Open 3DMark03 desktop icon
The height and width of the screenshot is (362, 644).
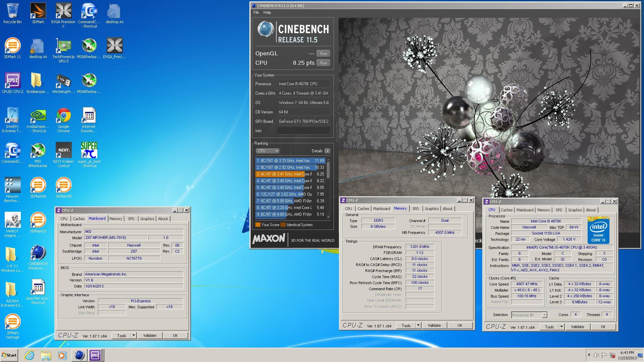pyautogui.click(x=38, y=223)
